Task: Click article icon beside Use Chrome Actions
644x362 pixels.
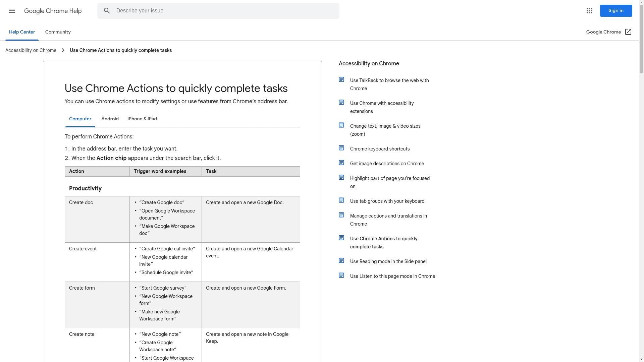Action: click(x=341, y=238)
